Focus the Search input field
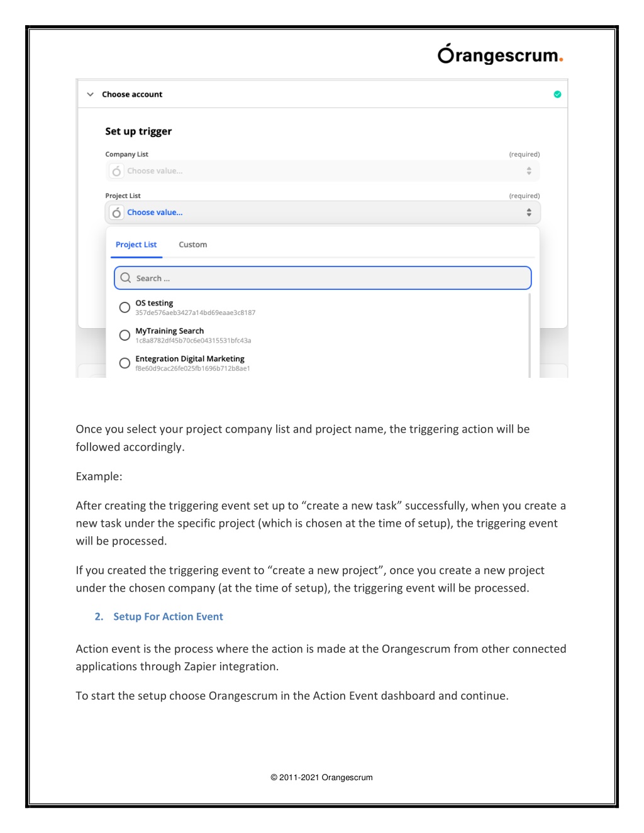 pos(323,278)
